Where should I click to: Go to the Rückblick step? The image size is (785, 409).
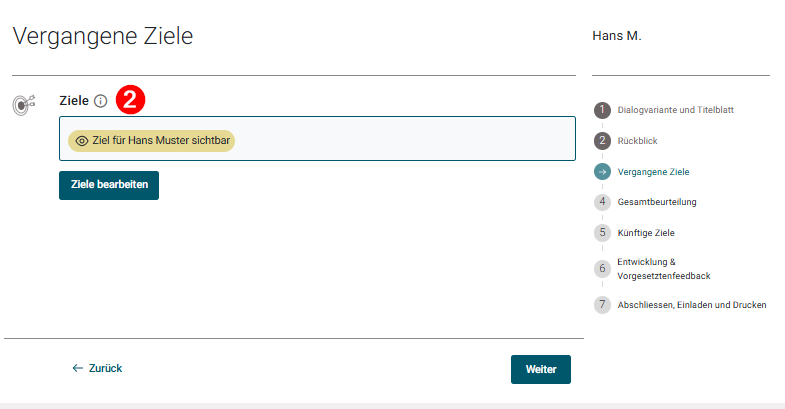point(637,141)
